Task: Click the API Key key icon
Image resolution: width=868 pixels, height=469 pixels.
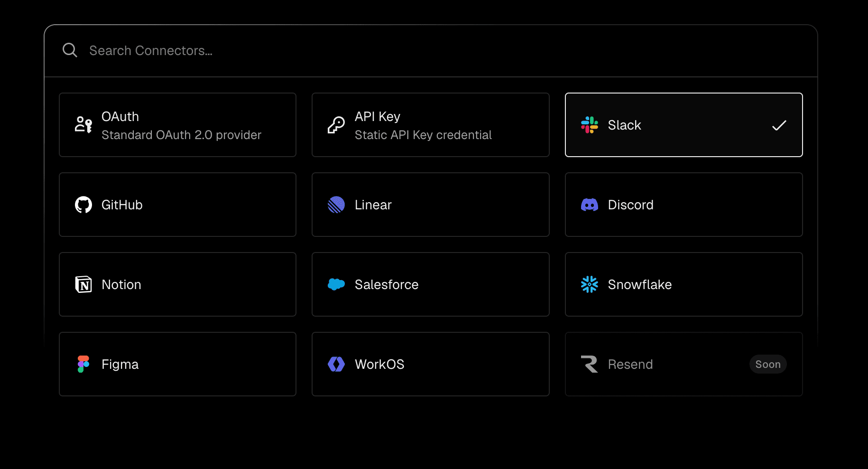Action: (336, 125)
